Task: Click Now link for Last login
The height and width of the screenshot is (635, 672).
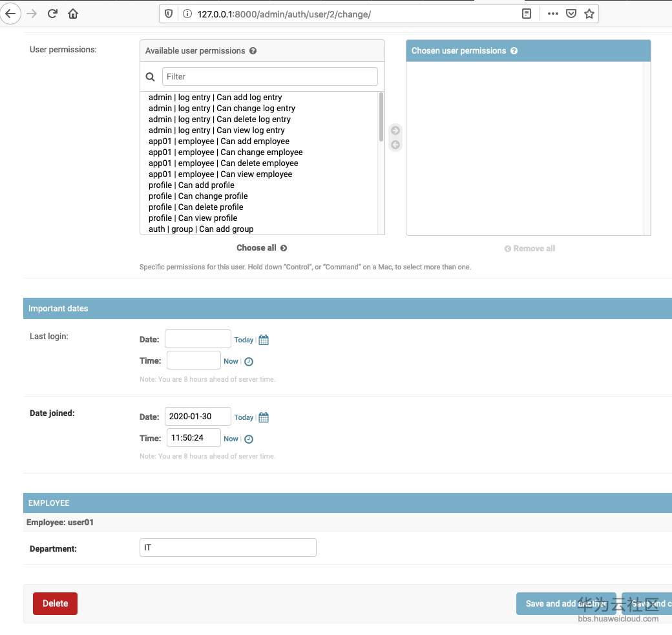Action: pos(231,361)
